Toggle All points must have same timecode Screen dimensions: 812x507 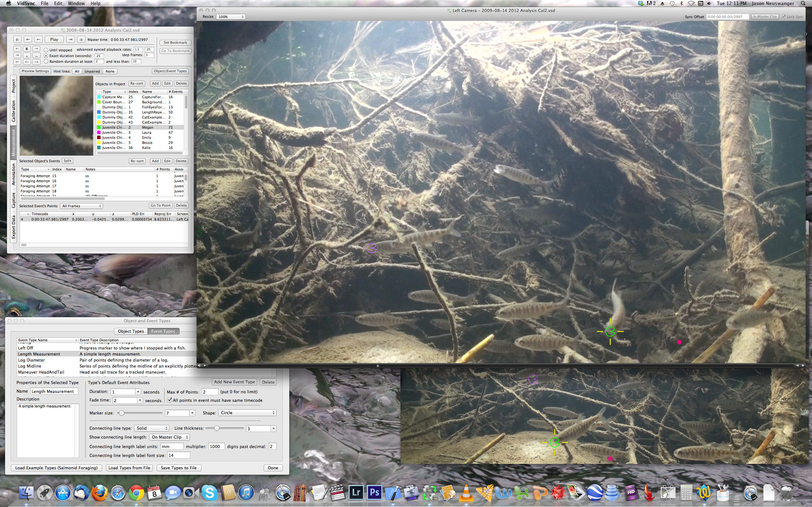[x=170, y=400]
